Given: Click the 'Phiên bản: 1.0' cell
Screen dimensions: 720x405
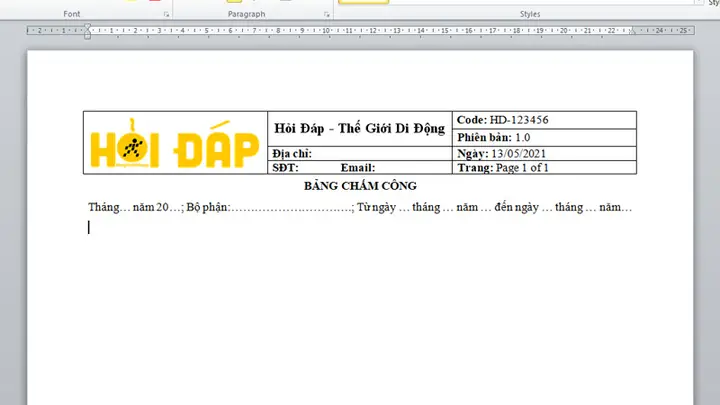Looking at the screenshot, I should [x=544, y=137].
